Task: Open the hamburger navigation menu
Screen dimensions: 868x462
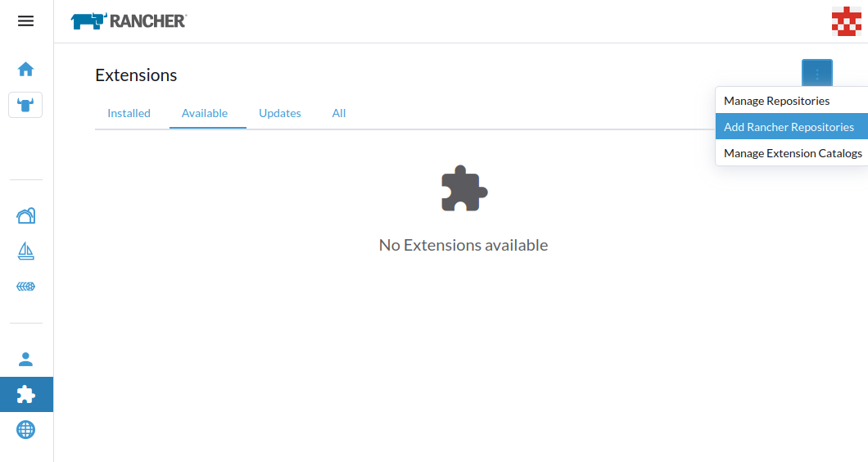Action: coord(25,21)
